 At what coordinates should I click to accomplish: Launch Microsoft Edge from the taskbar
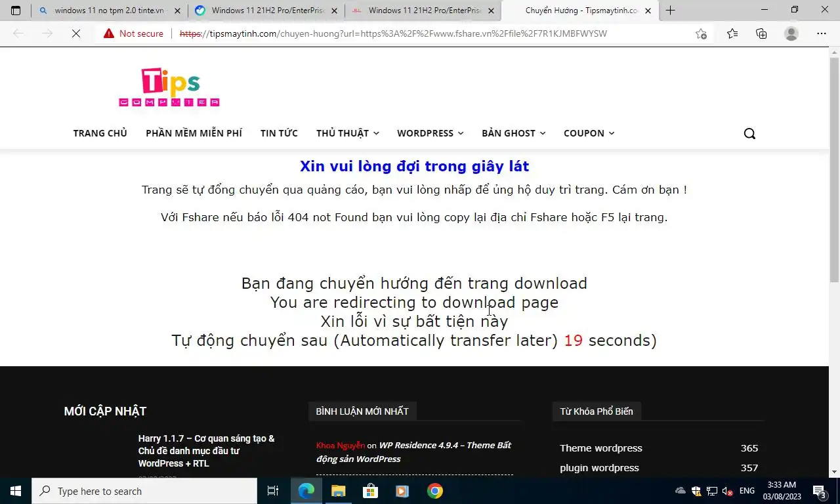coord(306,491)
